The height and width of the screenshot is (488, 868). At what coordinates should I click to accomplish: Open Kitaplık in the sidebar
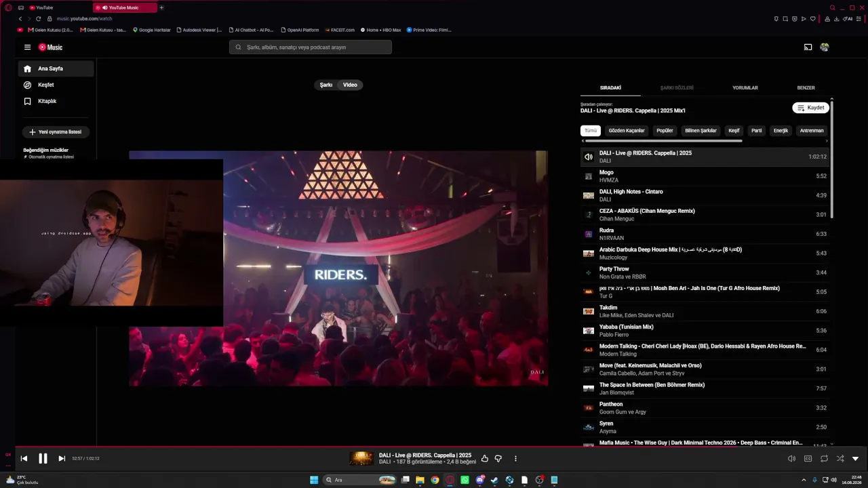point(56,101)
